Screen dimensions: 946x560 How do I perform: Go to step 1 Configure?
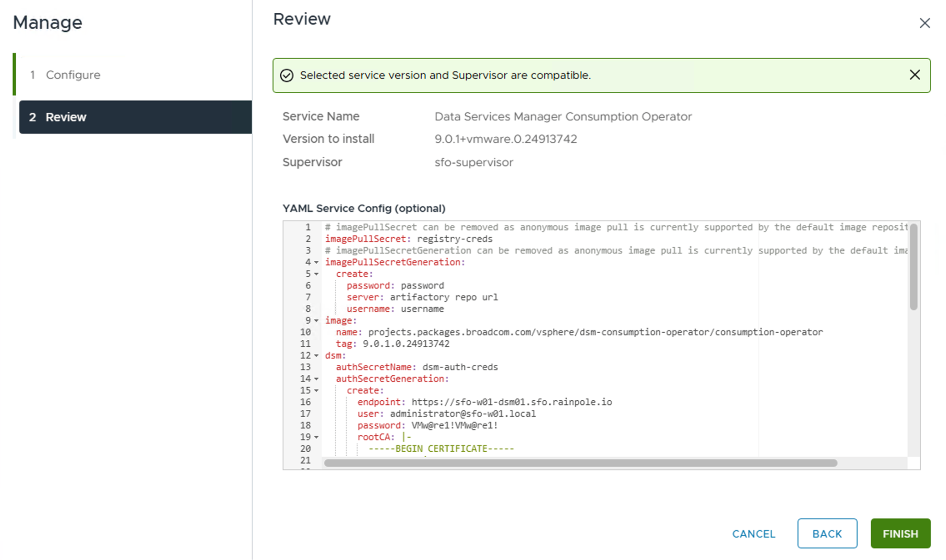point(73,75)
